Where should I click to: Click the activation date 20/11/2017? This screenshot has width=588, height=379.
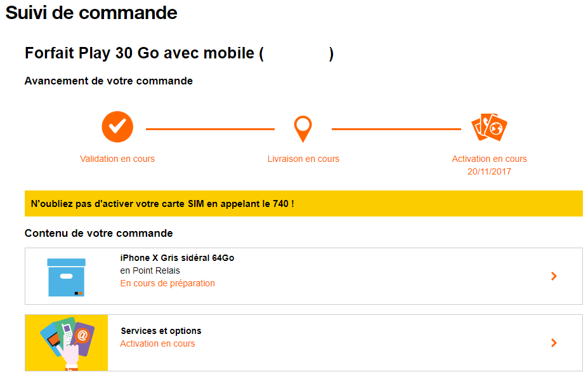coord(489,171)
